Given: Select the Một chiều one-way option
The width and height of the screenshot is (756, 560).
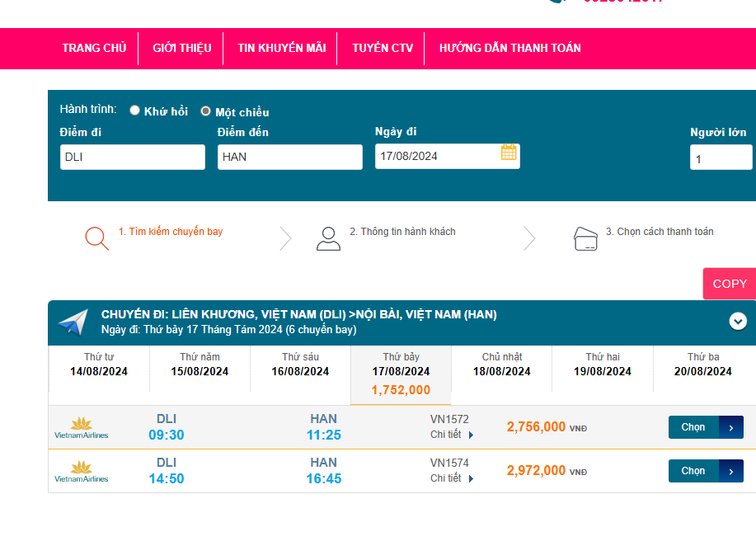Looking at the screenshot, I should pos(206,111).
